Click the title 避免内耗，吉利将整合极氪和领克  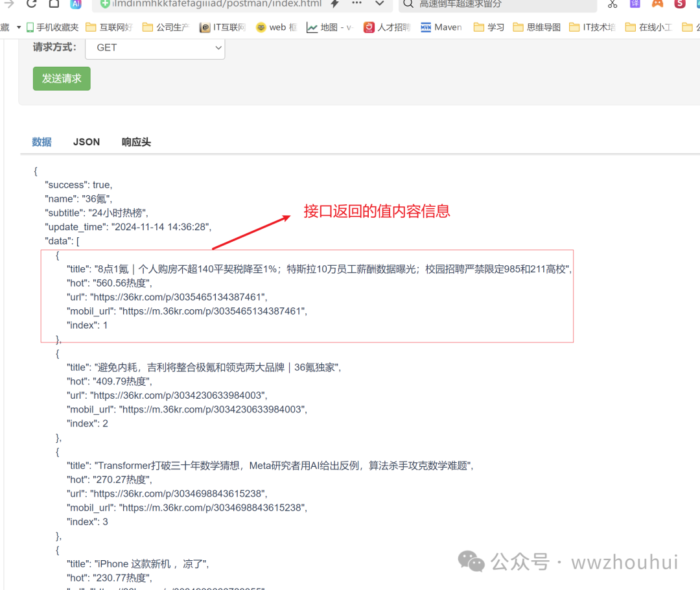coord(204,367)
